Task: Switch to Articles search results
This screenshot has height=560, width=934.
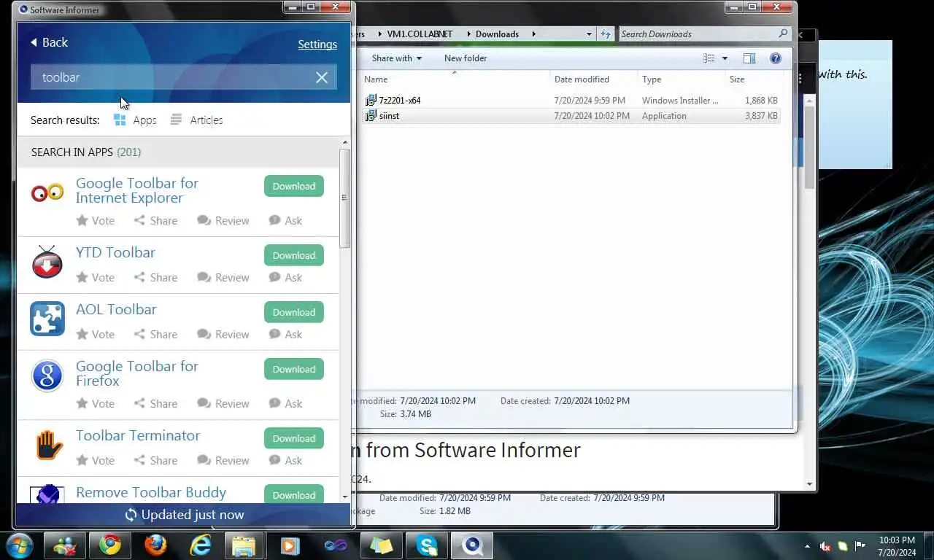Action: (x=196, y=120)
